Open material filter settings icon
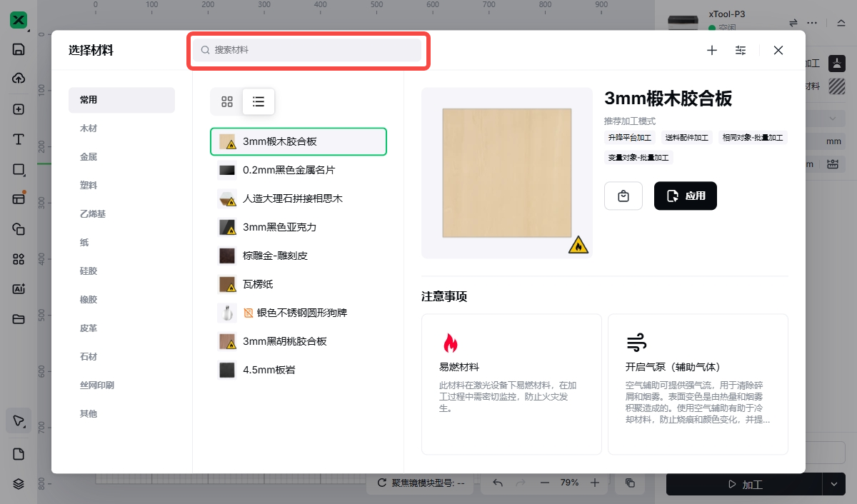Image resolution: width=857 pixels, height=504 pixels. (741, 50)
